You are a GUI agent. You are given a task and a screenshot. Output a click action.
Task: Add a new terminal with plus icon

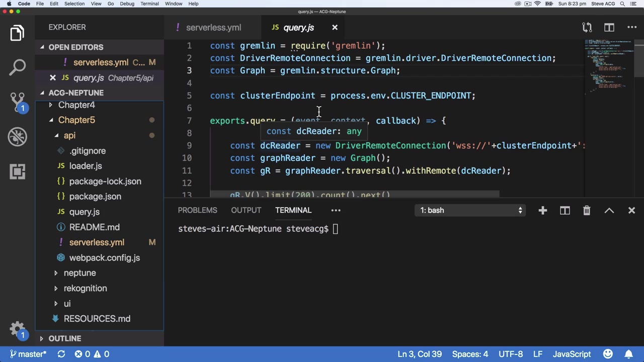[x=542, y=211]
